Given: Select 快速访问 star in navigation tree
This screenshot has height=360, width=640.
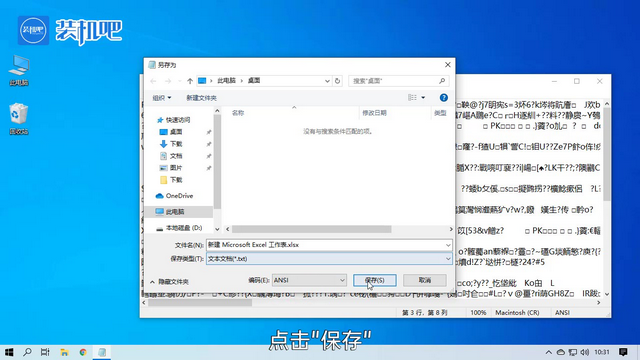Looking at the screenshot, I should coord(160,120).
